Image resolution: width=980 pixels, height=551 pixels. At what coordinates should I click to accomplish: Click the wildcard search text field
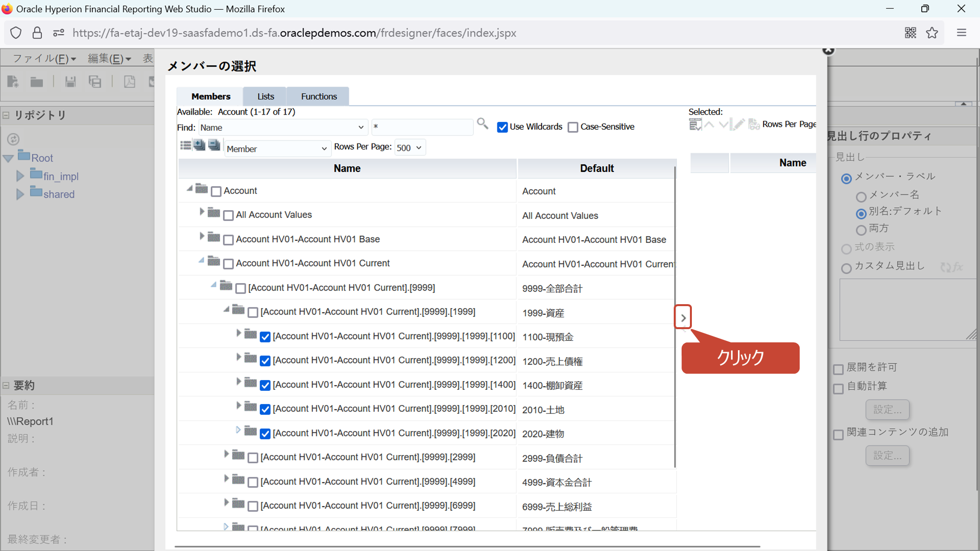(422, 127)
